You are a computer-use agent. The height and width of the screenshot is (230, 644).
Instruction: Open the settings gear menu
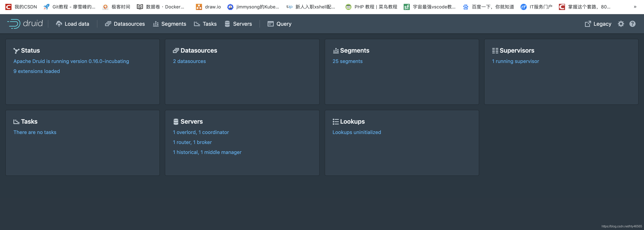pyautogui.click(x=621, y=24)
